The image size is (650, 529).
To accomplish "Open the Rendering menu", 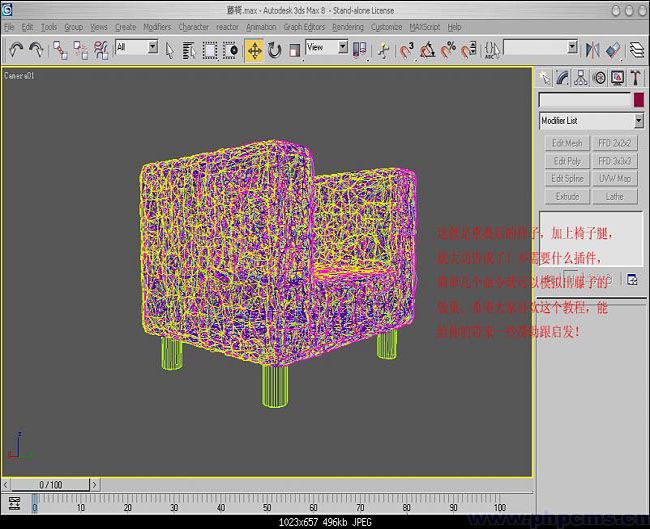I will pyautogui.click(x=348, y=27).
